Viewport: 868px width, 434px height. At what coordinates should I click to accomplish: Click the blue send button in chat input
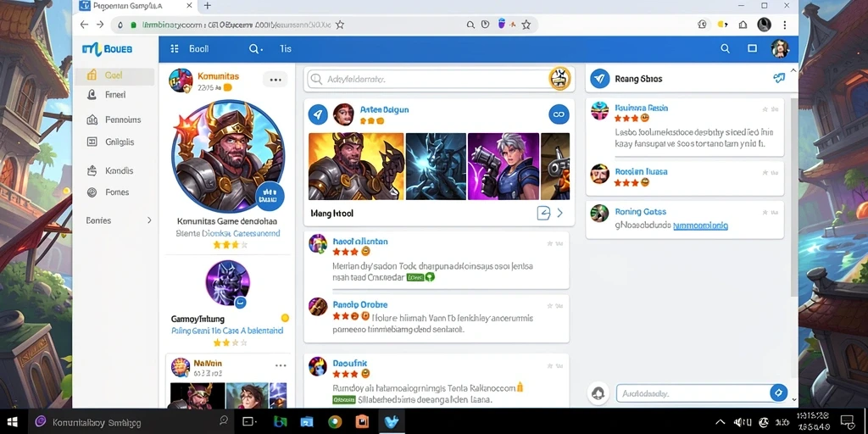coord(778,393)
